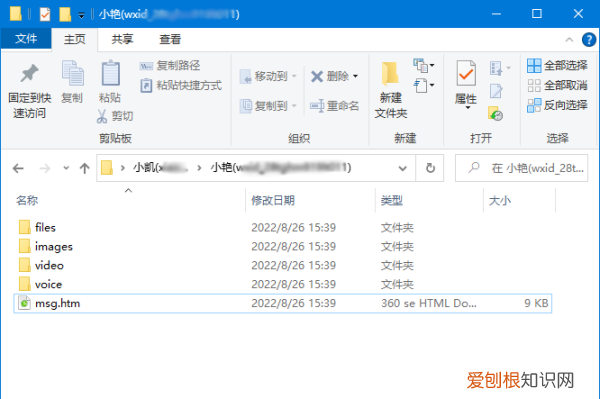The height and width of the screenshot is (399, 600).
Task: Click the New folder icon in the title bar
Action: pos(65,15)
